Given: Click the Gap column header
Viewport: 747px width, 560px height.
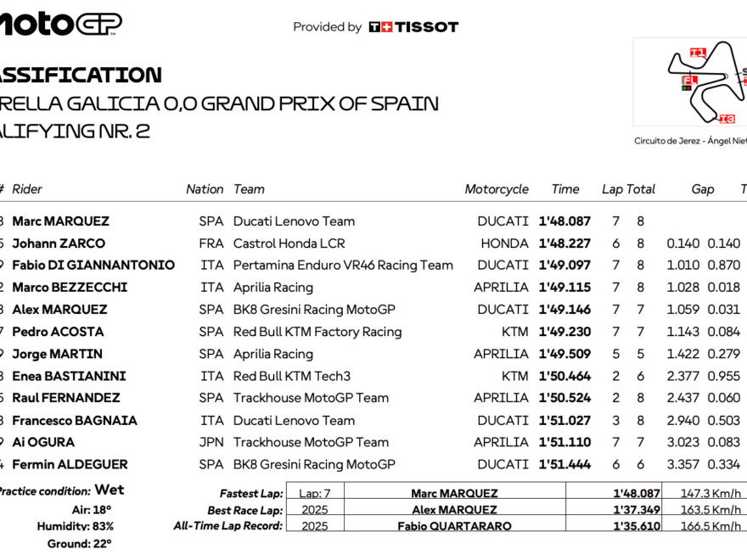Looking at the screenshot, I should click(703, 189).
